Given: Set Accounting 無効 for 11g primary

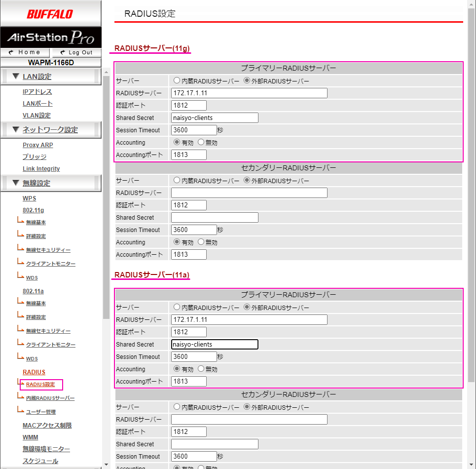Looking at the screenshot, I should [201, 142].
